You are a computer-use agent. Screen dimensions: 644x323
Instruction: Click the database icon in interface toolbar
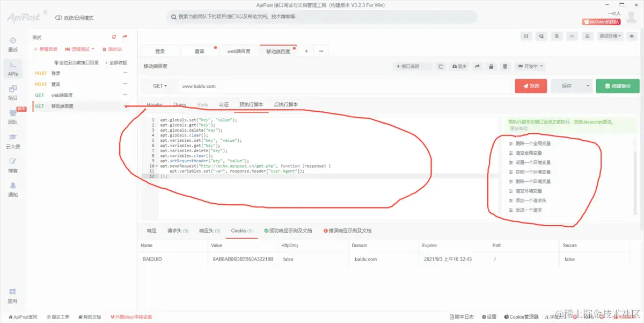pos(504,67)
